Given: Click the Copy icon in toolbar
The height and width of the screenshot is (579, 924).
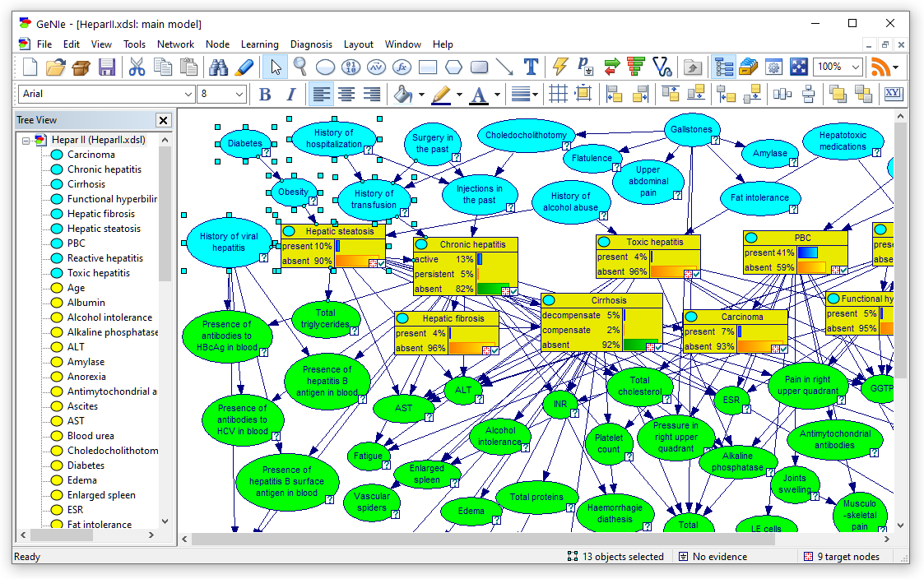Looking at the screenshot, I should [163, 67].
